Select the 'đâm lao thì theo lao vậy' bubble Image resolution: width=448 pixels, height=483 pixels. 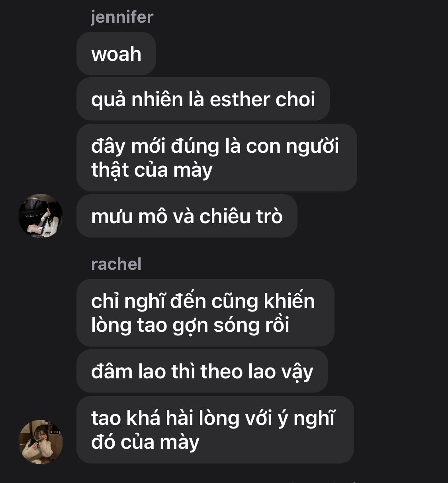202,371
